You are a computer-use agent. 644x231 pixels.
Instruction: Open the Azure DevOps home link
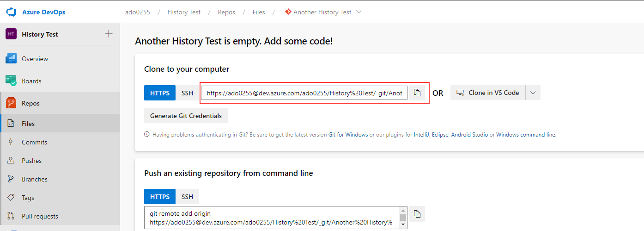click(x=44, y=12)
